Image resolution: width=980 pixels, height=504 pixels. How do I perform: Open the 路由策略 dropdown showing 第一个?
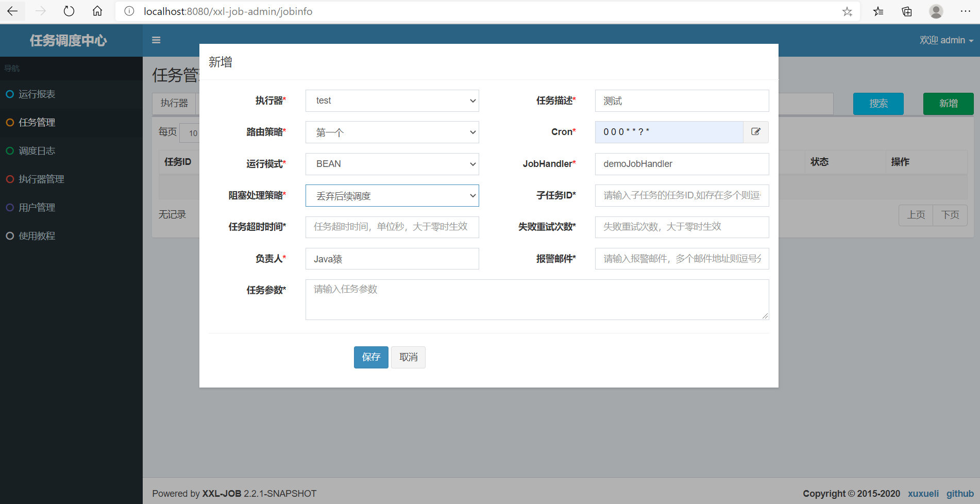pos(392,132)
